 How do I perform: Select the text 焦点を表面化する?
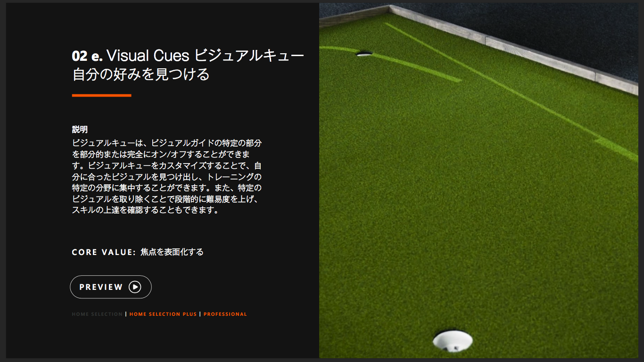point(172,252)
